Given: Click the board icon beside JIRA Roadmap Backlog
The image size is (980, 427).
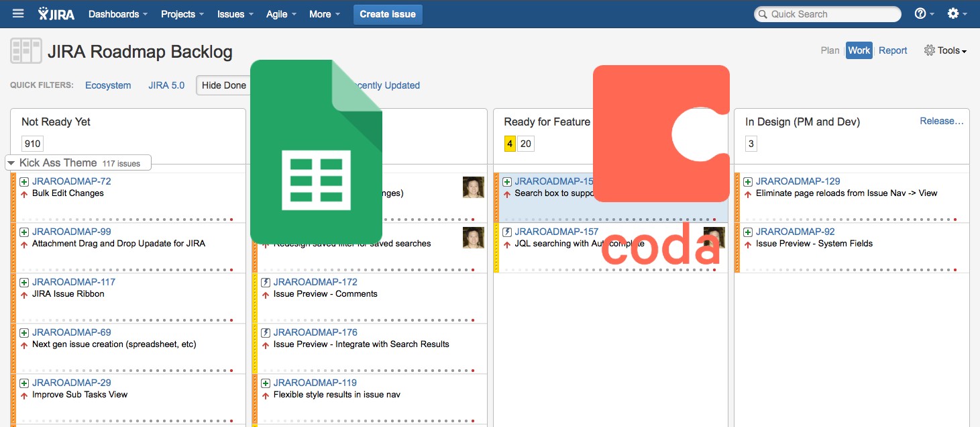Looking at the screenshot, I should pos(25,51).
